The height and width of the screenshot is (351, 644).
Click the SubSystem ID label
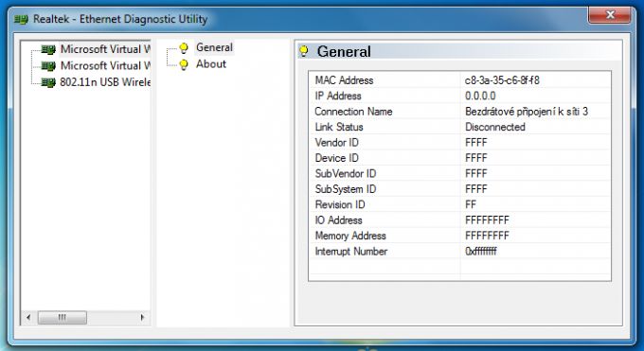pyautogui.click(x=346, y=189)
